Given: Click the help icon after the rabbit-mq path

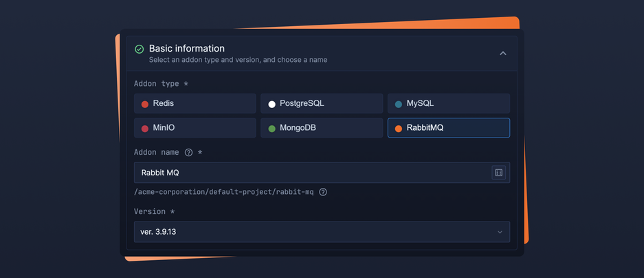Looking at the screenshot, I should tap(323, 192).
